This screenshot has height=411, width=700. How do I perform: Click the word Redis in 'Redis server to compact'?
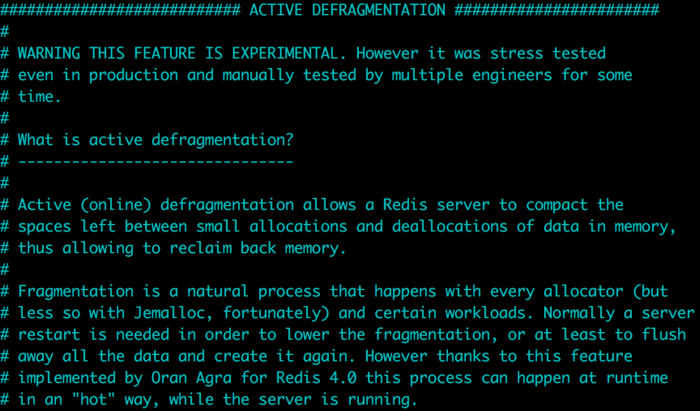[x=405, y=205]
